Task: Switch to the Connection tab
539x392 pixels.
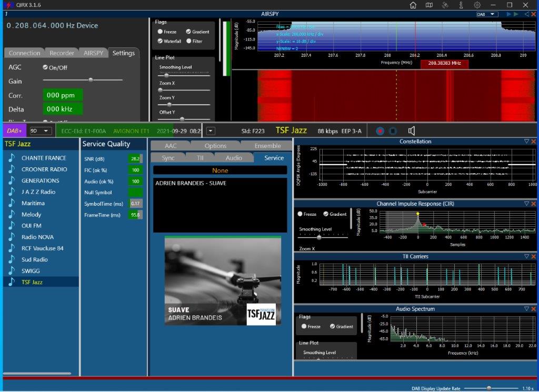Action: tap(24, 53)
